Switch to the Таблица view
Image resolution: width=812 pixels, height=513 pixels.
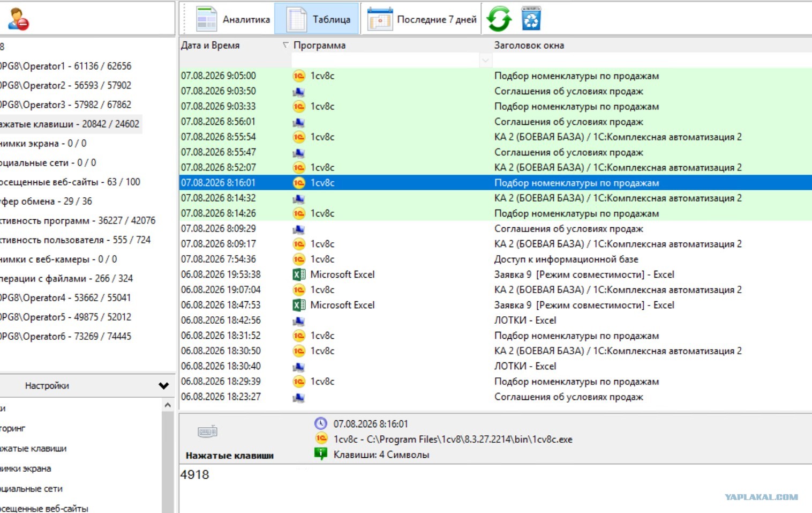pos(318,19)
